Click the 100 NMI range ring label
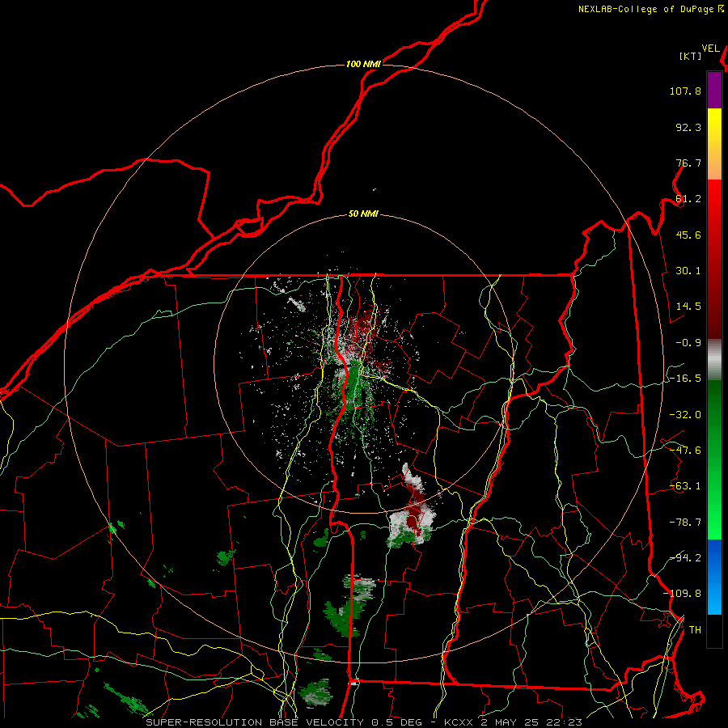Screen dimensions: 728x728 click(x=363, y=64)
